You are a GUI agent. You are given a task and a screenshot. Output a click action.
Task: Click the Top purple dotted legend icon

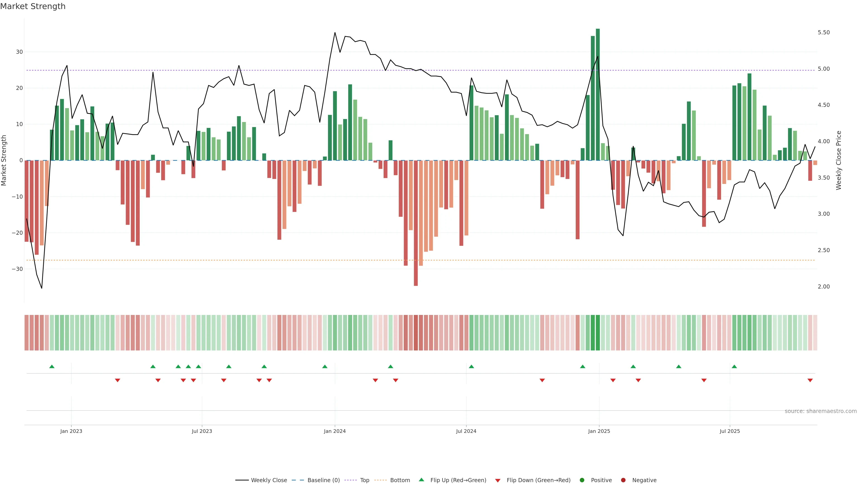pos(350,480)
